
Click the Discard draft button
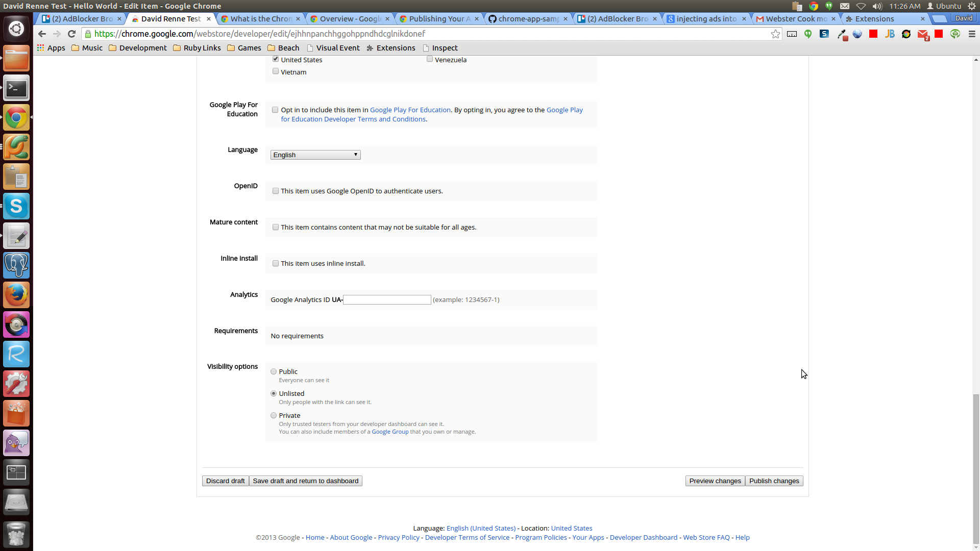[x=225, y=481]
